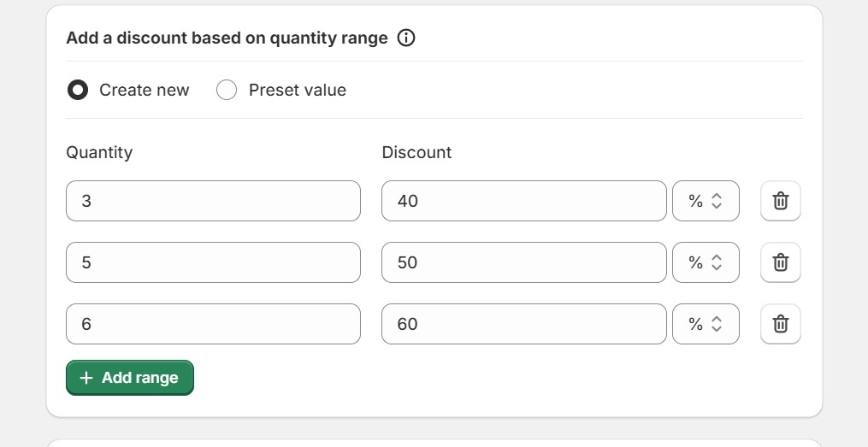Delete the quantity 5 discount row
The width and height of the screenshot is (868, 447).
pos(780,262)
